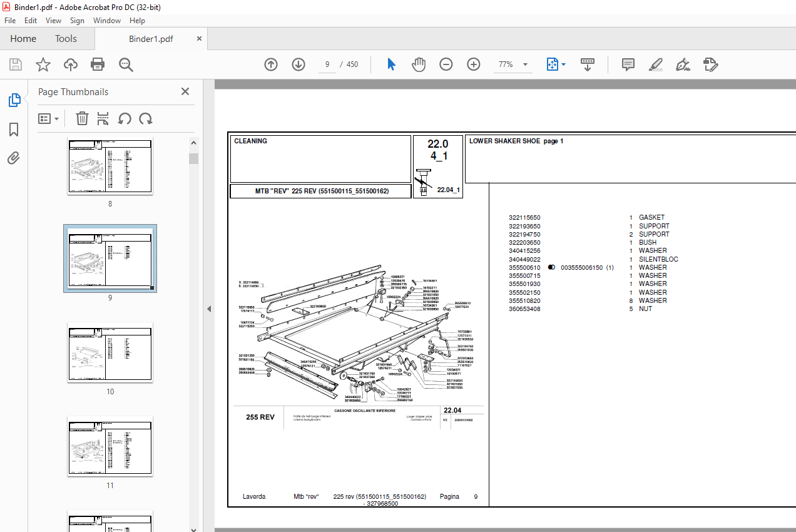The height and width of the screenshot is (532, 796).
Task: Open the Bookmarks sidebar panel
Action: pyautogui.click(x=14, y=130)
